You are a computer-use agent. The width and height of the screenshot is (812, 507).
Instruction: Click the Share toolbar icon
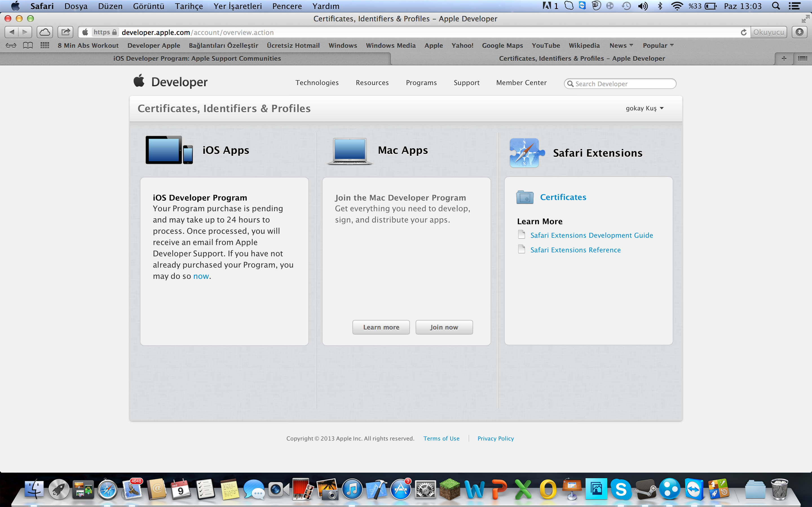pyautogui.click(x=65, y=32)
